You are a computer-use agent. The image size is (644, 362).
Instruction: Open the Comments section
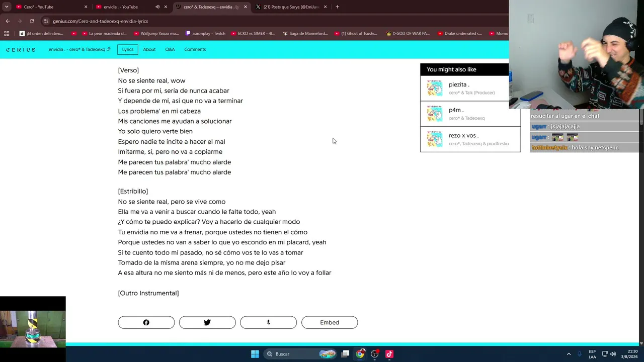195,49
